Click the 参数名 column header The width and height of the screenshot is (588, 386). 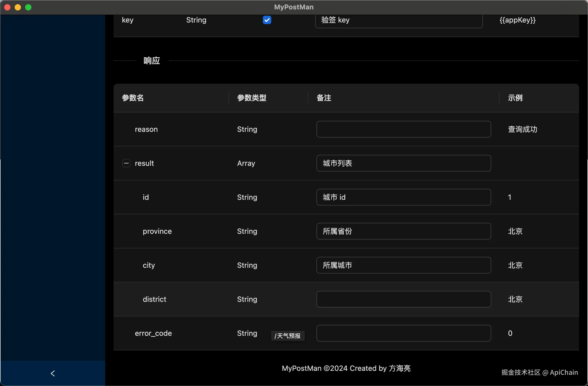133,98
